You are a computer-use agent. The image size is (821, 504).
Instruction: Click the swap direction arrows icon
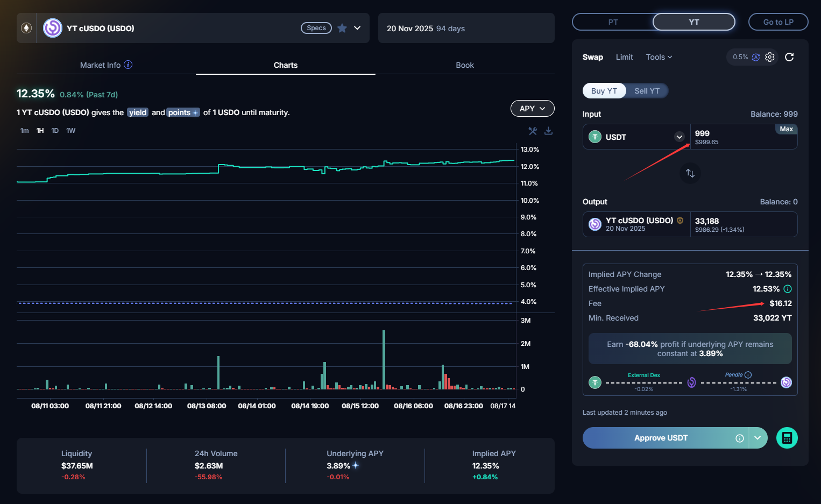(690, 173)
